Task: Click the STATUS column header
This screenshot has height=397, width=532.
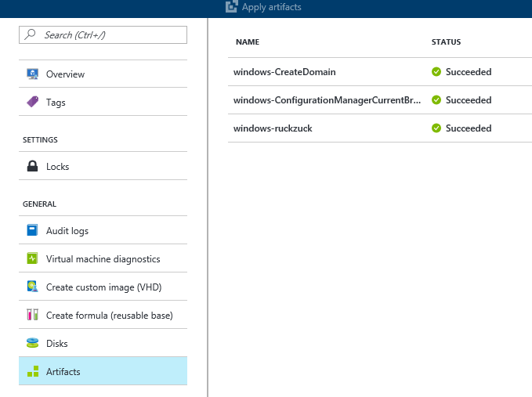Action: (x=446, y=42)
